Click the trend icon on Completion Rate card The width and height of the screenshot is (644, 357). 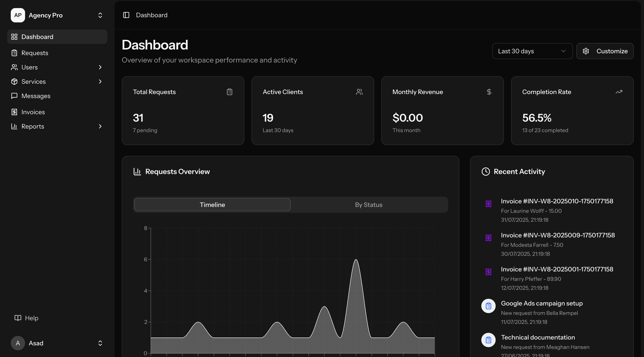coord(619,92)
